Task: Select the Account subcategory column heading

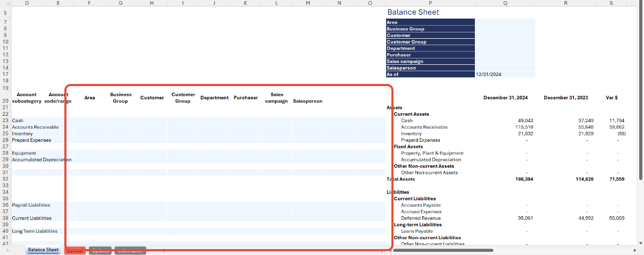Action: pos(27,98)
